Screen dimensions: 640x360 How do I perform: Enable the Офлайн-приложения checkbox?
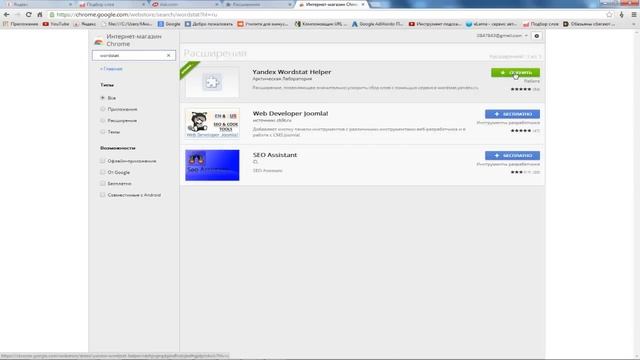[103, 161]
